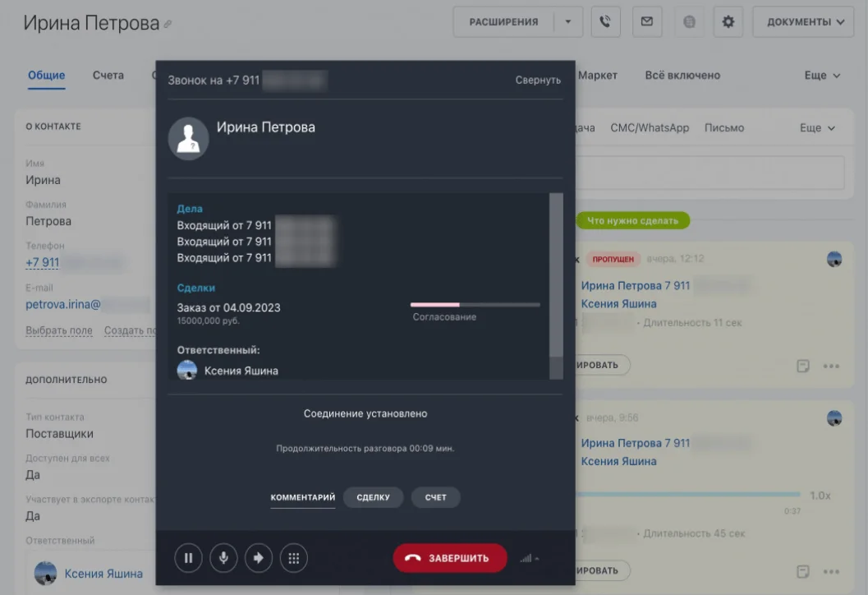The height and width of the screenshot is (595, 868).
Task: Switch to the Счета tab
Action: (108, 76)
